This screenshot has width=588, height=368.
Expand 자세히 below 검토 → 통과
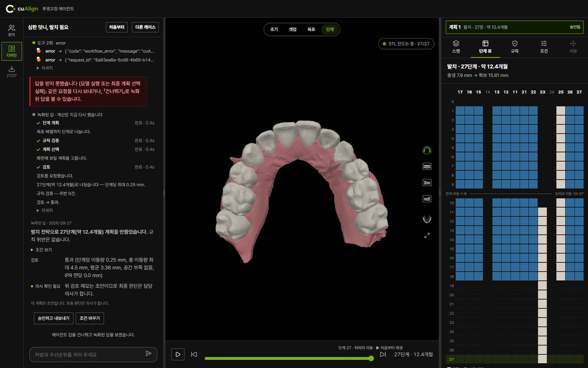[x=45, y=210]
